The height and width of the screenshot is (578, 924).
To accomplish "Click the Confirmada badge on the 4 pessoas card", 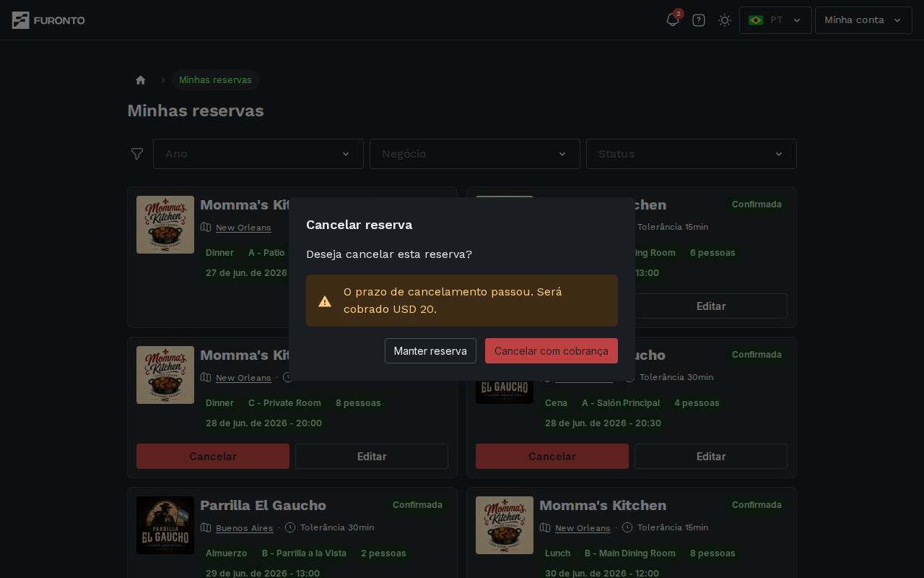I will [x=757, y=355].
